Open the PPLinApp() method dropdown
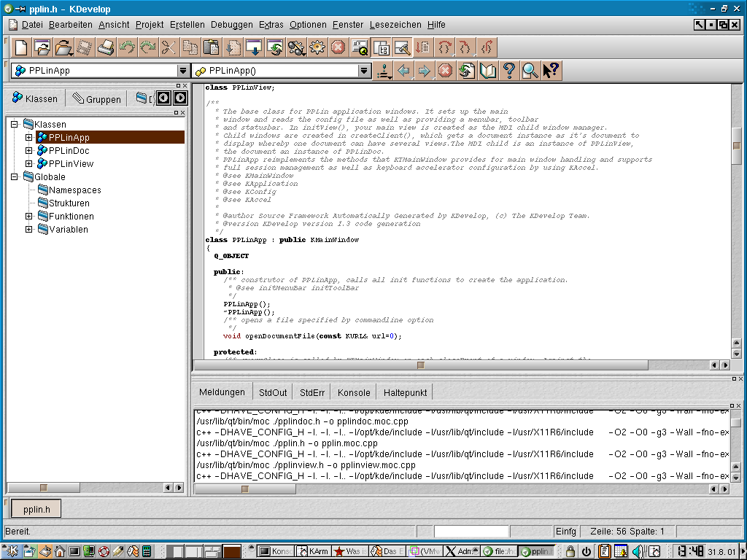Screen dimensions: 747x560 pyautogui.click(x=364, y=71)
